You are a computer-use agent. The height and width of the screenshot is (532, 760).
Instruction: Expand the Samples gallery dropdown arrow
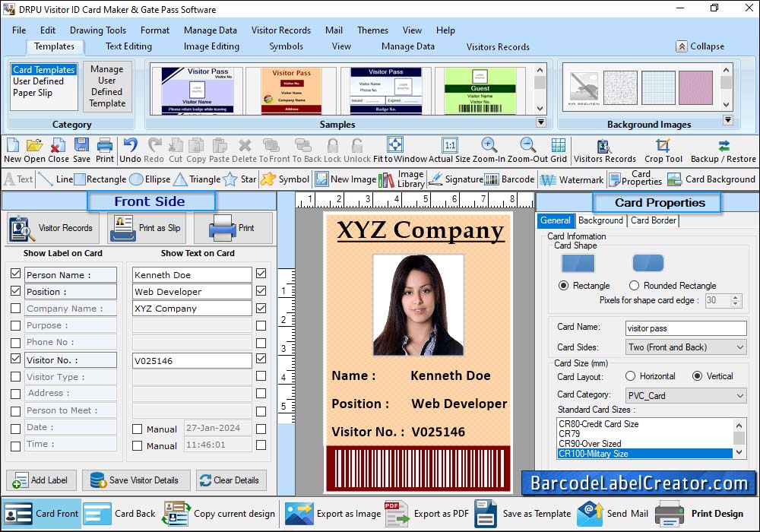(541, 122)
